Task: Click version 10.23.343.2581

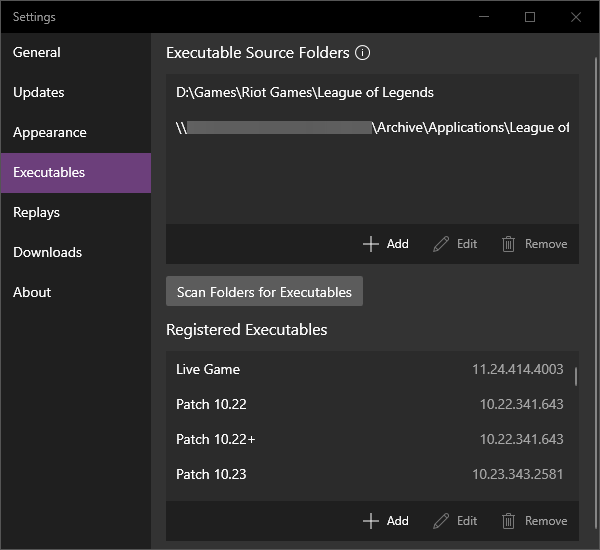Action: click(x=517, y=475)
